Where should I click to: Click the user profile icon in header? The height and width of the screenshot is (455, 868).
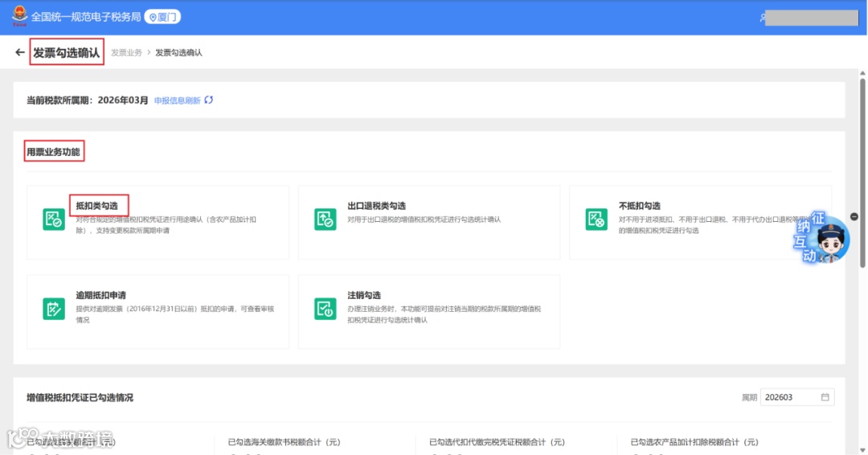[x=763, y=18]
